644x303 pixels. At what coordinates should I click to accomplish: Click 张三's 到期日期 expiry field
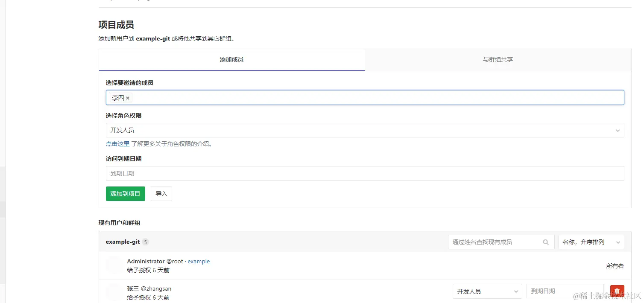(x=565, y=291)
